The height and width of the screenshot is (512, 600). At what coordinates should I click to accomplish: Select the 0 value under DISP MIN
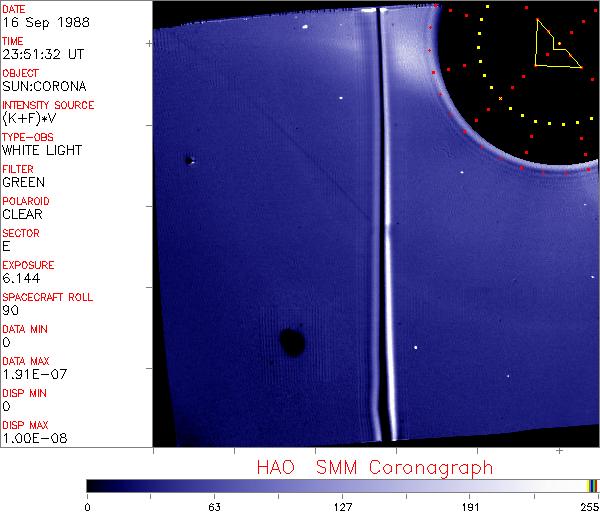point(6,406)
